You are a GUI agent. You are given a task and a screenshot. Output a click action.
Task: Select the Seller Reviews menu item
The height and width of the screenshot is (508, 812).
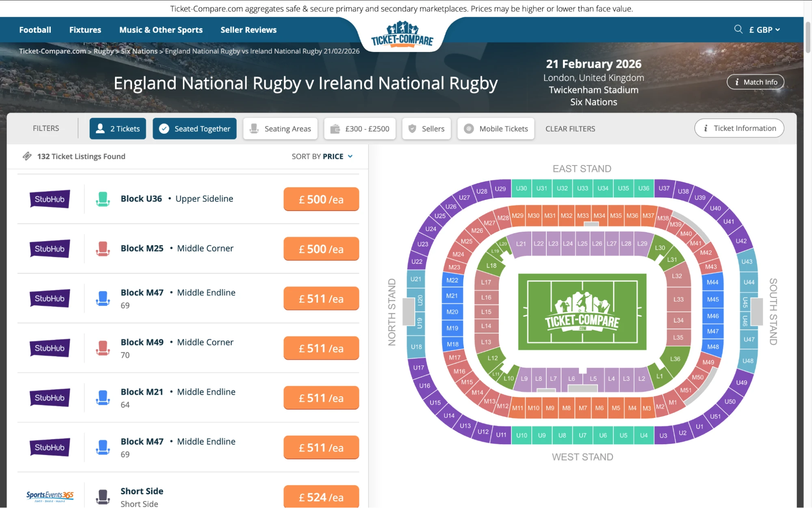point(248,29)
